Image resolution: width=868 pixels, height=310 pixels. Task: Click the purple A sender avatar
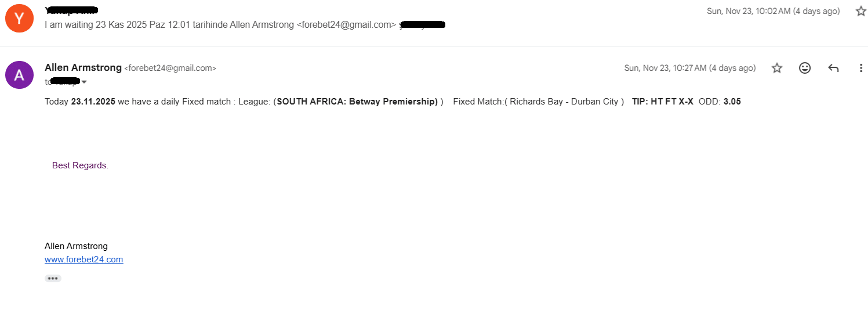click(x=19, y=75)
